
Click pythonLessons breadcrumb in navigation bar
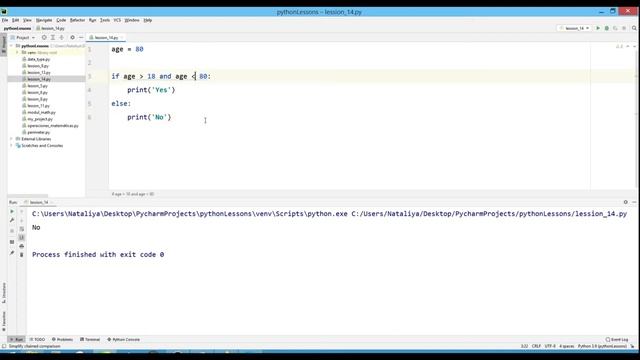(17, 29)
